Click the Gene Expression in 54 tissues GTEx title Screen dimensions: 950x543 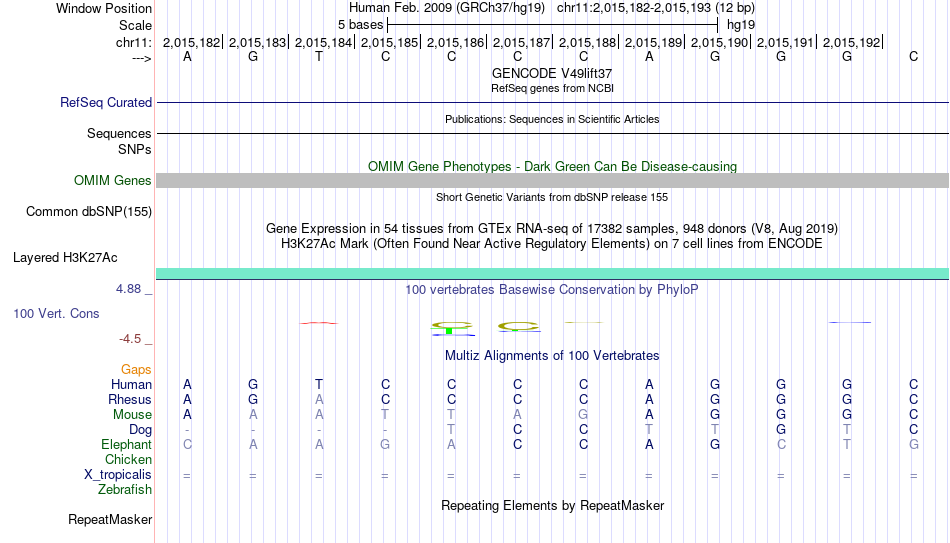pyautogui.click(x=552, y=228)
